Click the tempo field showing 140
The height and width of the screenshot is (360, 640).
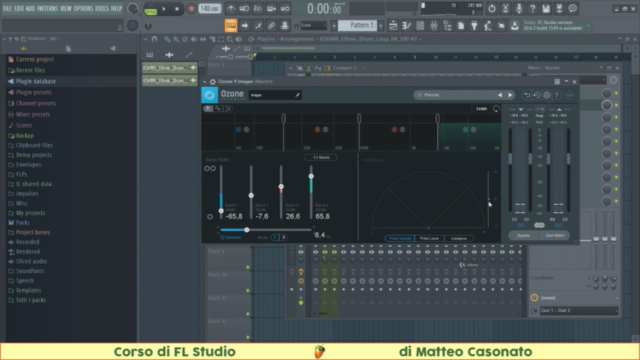(x=210, y=9)
